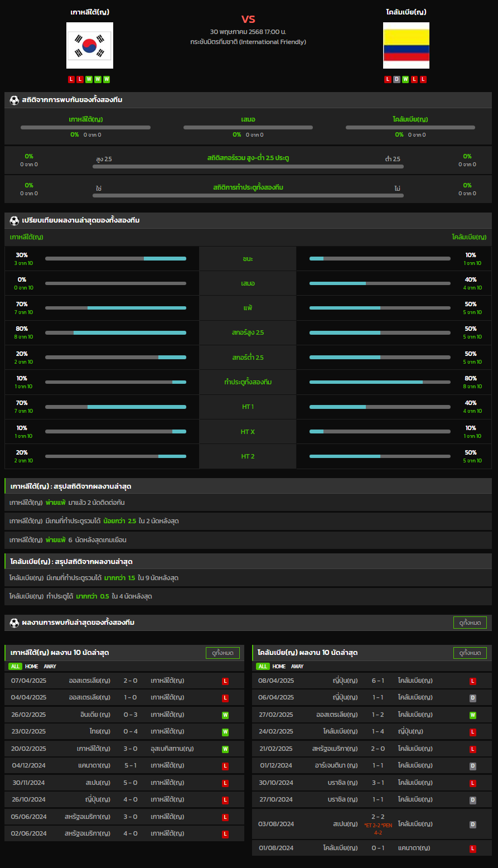Click the soccer ball icon beside "สถิติจากการพบกันของทั้งสองทีม"
The image size is (498, 868).
click(14, 100)
